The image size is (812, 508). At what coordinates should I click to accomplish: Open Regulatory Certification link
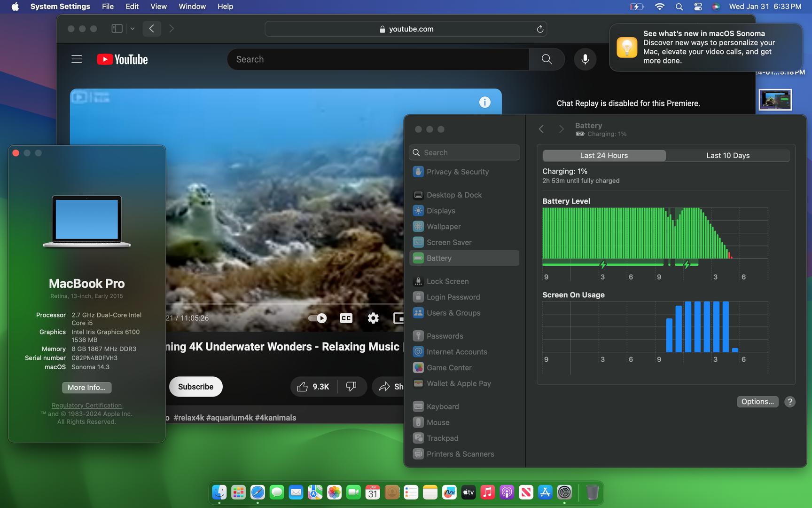click(86, 405)
